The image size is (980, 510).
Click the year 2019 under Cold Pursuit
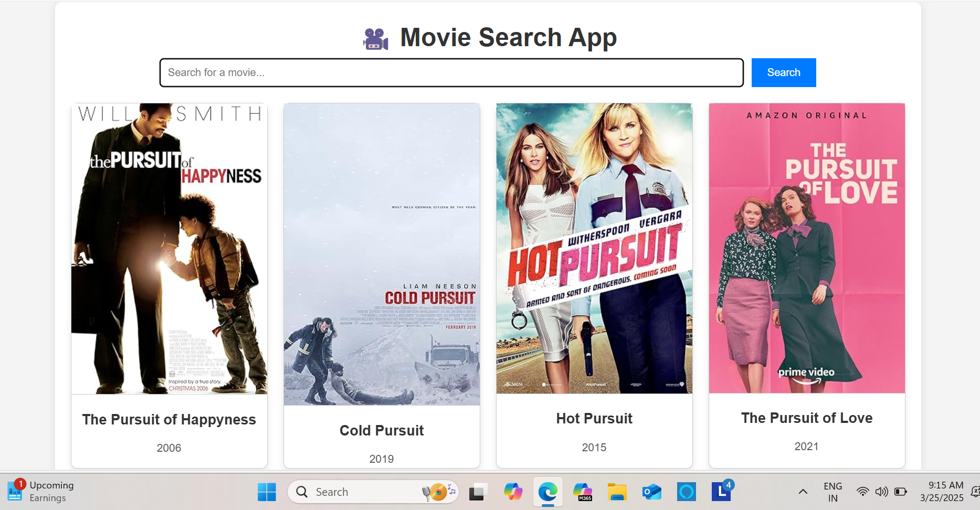pos(382,459)
